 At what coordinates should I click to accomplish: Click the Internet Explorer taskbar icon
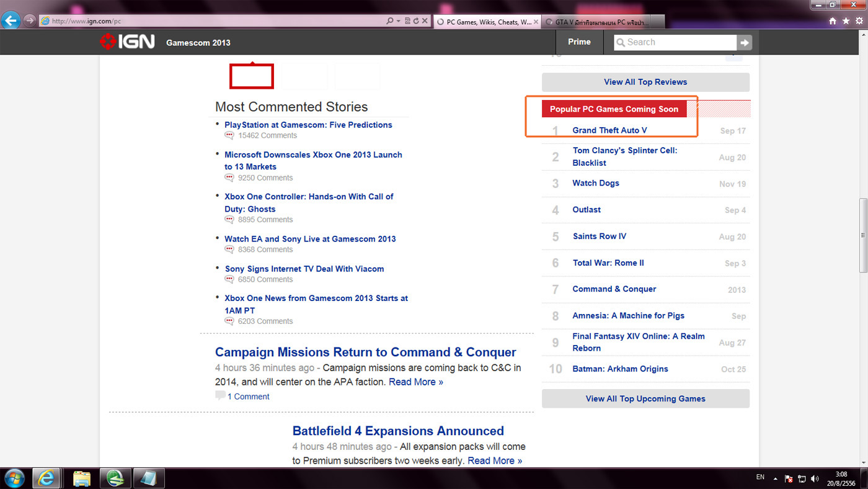[46, 478]
